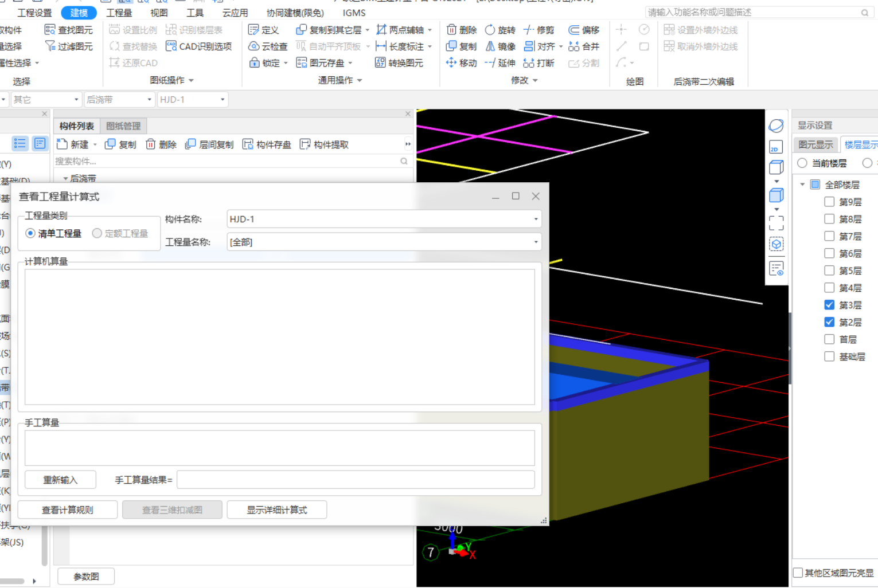Click the 手工算量结果 input field
Viewport: 878px width, 588px height.
(356, 480)
